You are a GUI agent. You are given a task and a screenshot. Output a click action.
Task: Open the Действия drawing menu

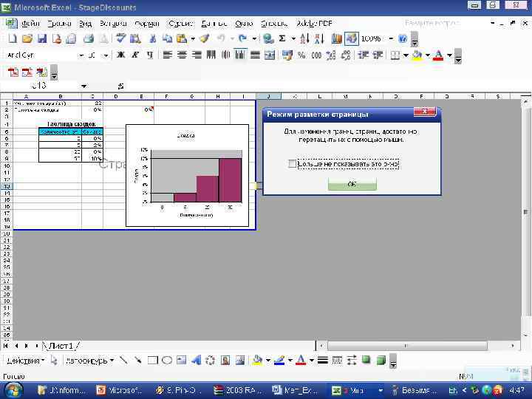tap(25, 361)
